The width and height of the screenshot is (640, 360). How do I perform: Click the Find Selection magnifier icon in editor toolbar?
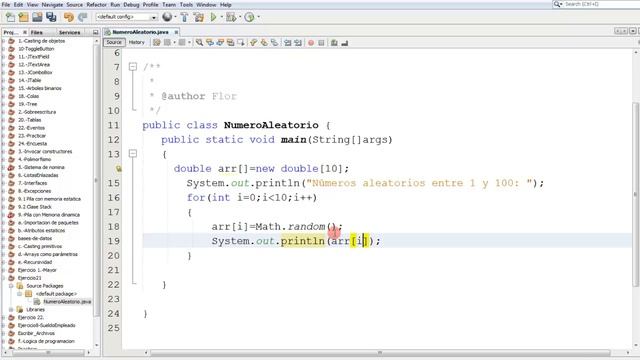click(199, 42)
